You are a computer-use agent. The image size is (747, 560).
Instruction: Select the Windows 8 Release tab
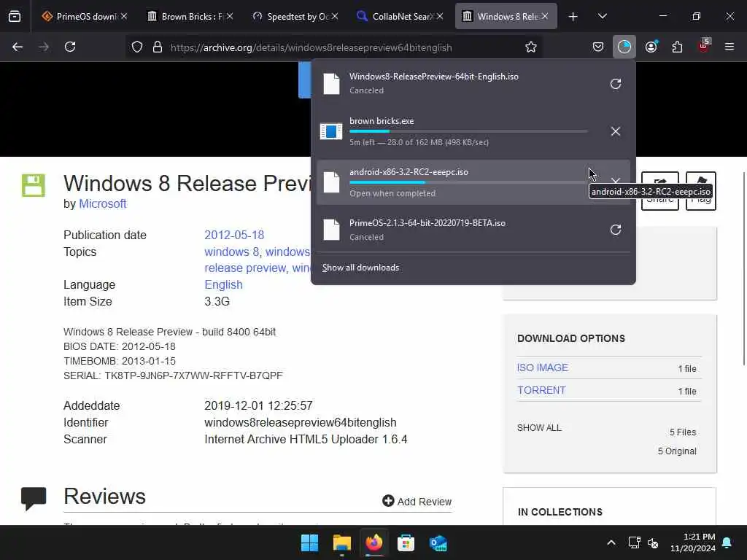pos(501,17)
